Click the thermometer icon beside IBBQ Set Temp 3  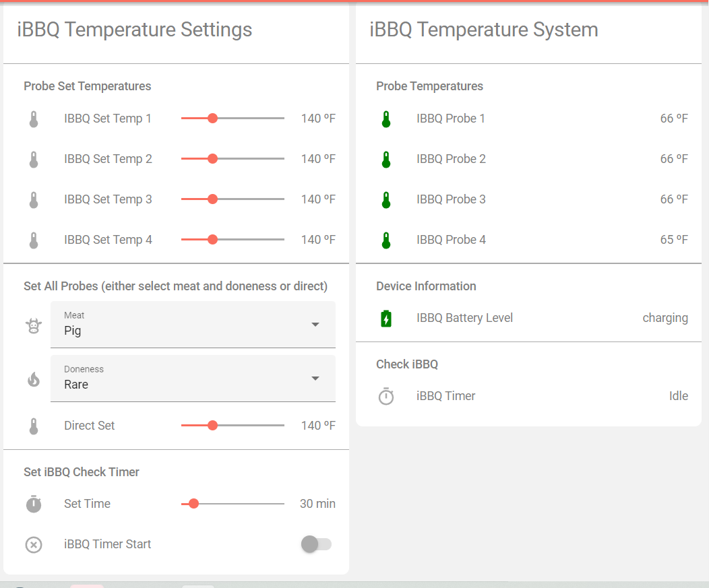34,199
